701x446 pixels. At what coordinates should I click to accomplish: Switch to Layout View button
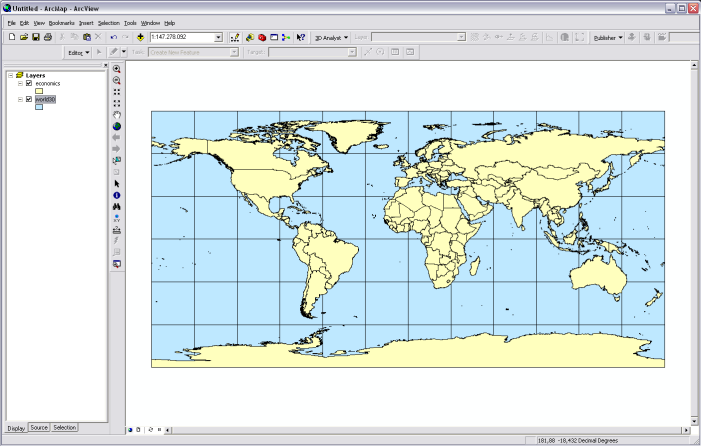tap(138, 430)
